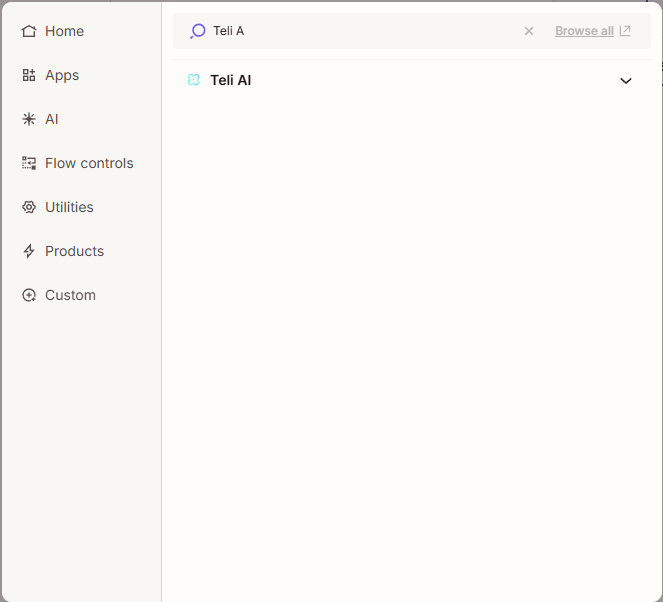Switch to the AI category
Screen dimensions: 663x602
(x=40, y=119)
